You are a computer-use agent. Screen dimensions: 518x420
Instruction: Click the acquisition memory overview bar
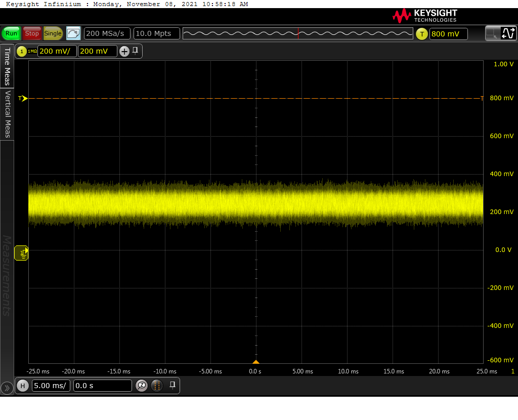[x=297, y=33]
